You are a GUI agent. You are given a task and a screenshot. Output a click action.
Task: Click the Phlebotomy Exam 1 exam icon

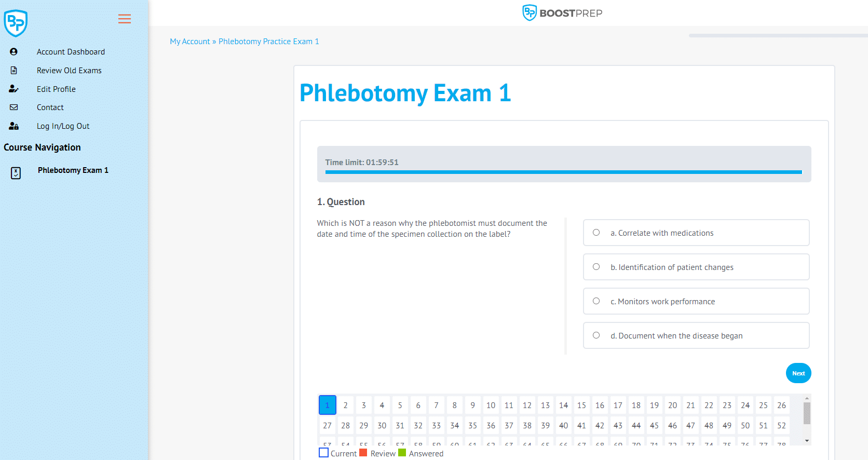coord(16,173)
